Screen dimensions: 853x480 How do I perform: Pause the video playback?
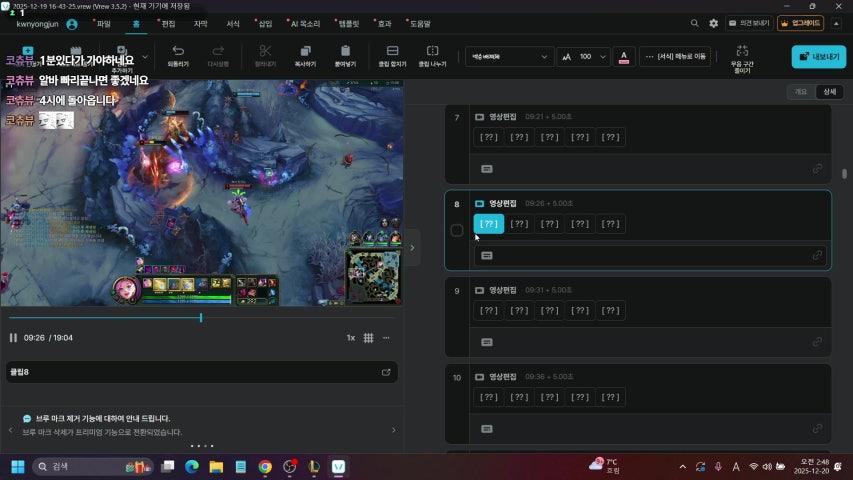click(13, 338)
